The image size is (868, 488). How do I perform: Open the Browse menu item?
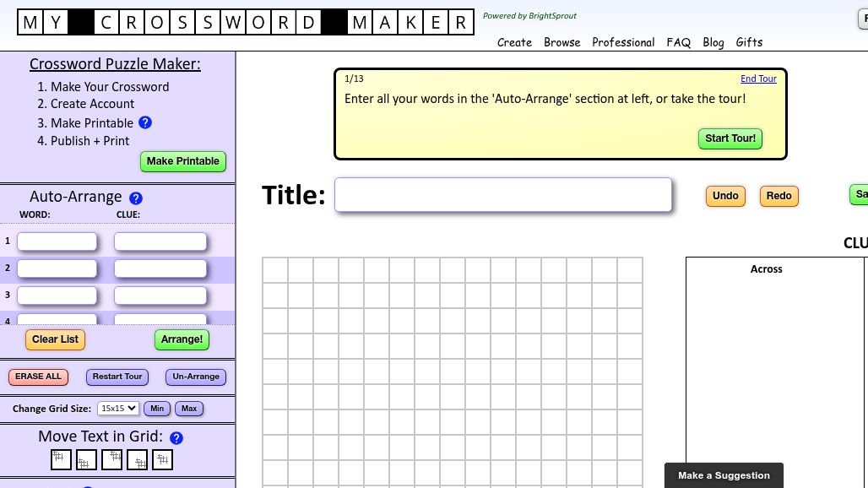point(561,42)
